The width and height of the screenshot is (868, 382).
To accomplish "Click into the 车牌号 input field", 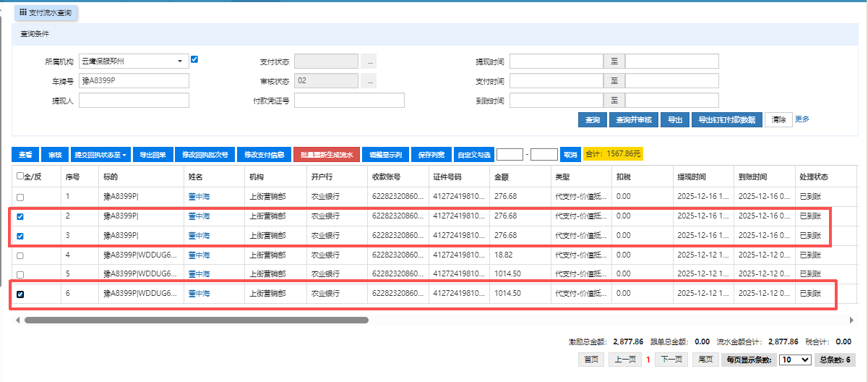I will click(x=134, y=81).
